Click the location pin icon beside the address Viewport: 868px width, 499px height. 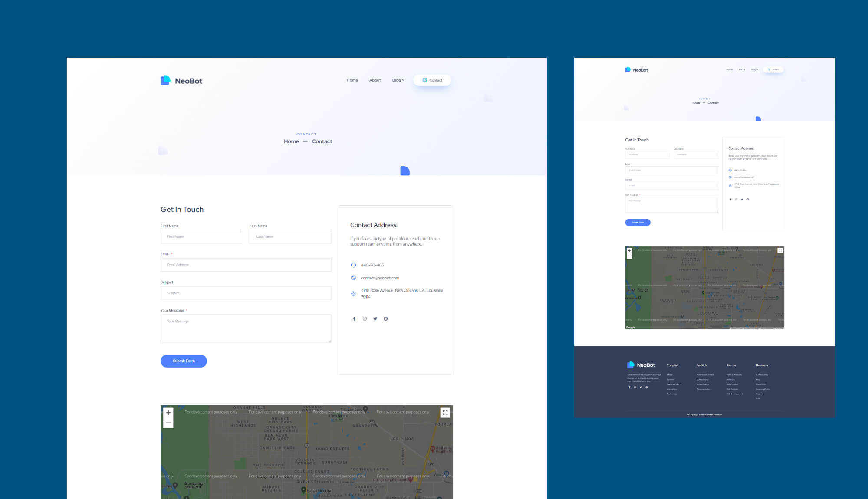pos(353,293)
